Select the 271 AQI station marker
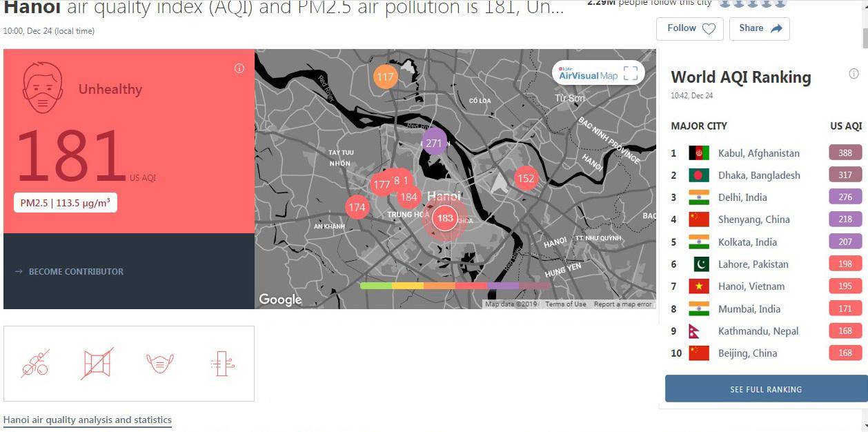868x432 pixels. (x=434, y=144)
